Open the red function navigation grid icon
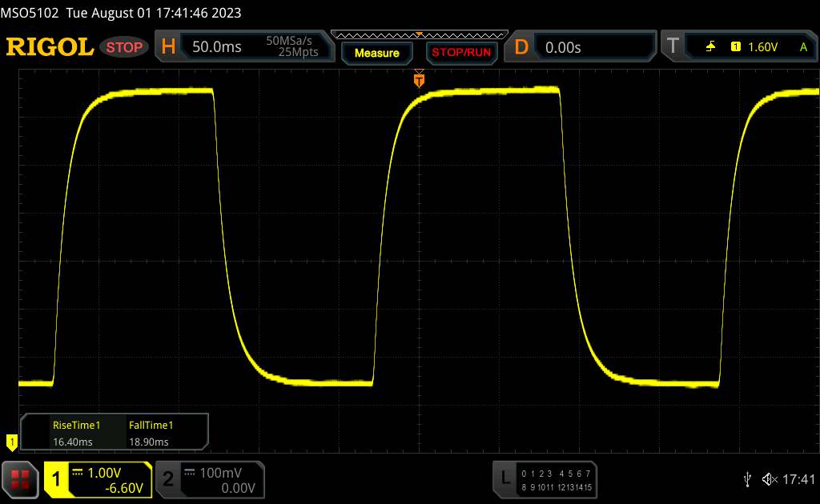820x504 pixels. tap(21, 479)
